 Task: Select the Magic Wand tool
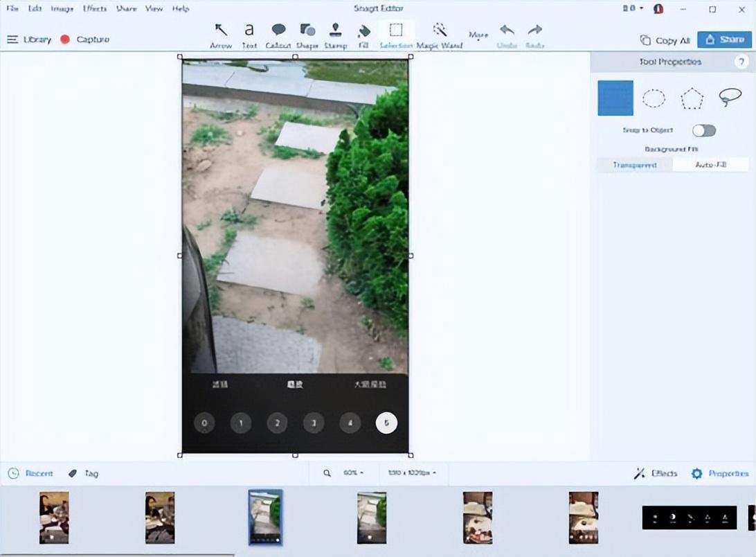439,36
